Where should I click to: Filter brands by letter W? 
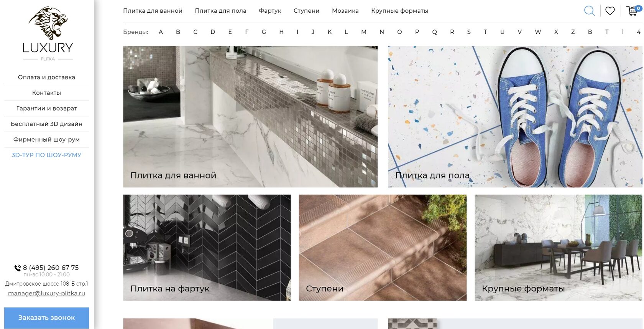(x=538, y=32)
